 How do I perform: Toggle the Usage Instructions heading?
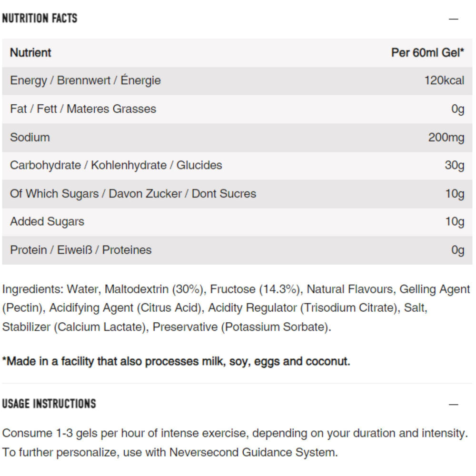tap(49, 404)
